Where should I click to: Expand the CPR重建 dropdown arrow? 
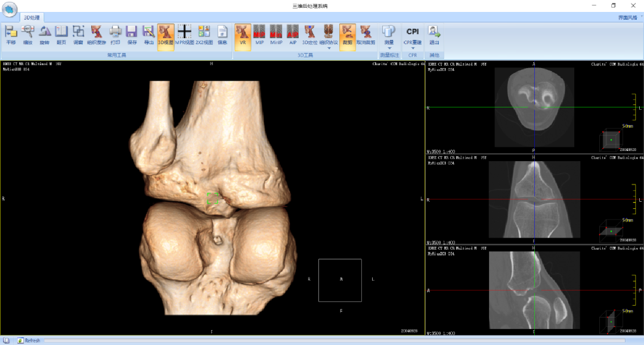(413, 48)
